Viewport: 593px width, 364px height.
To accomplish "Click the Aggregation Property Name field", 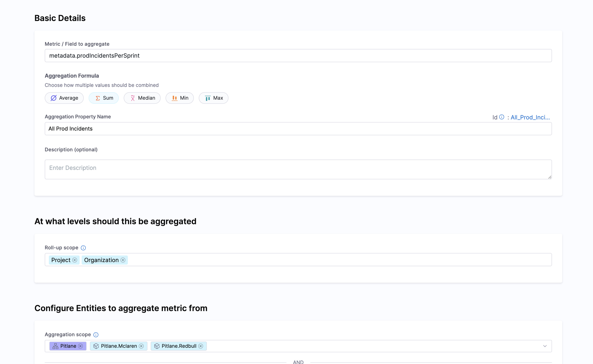I will coord(298,128).
